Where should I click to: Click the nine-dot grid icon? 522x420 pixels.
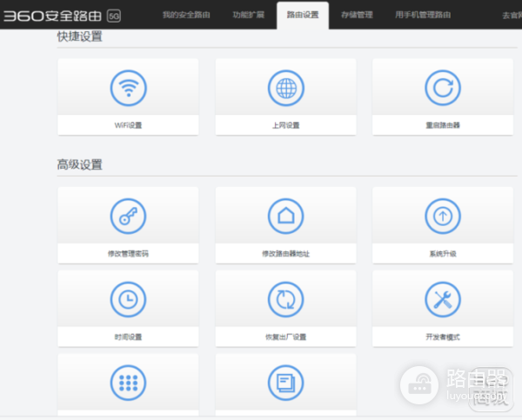pos(128,383)
